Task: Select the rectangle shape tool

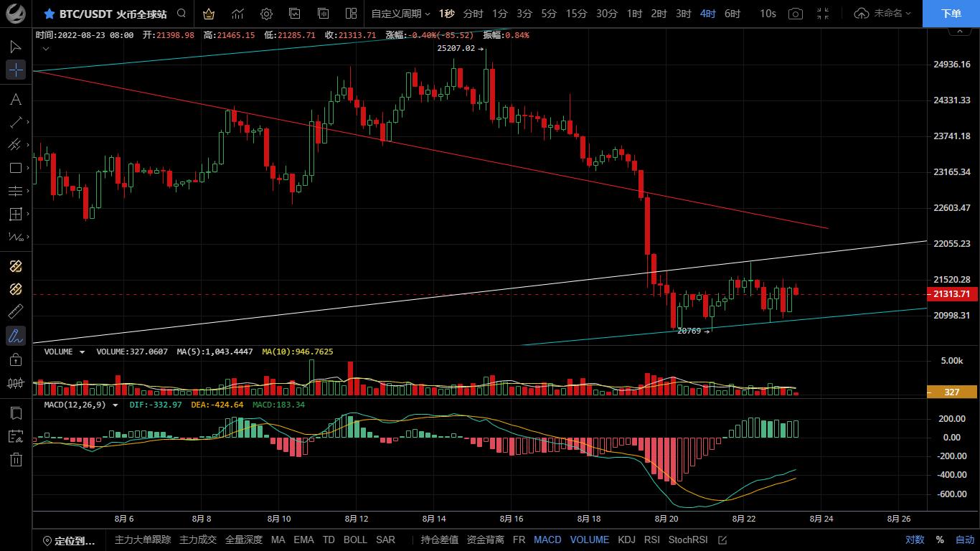Action: click(x=15, y=168)
